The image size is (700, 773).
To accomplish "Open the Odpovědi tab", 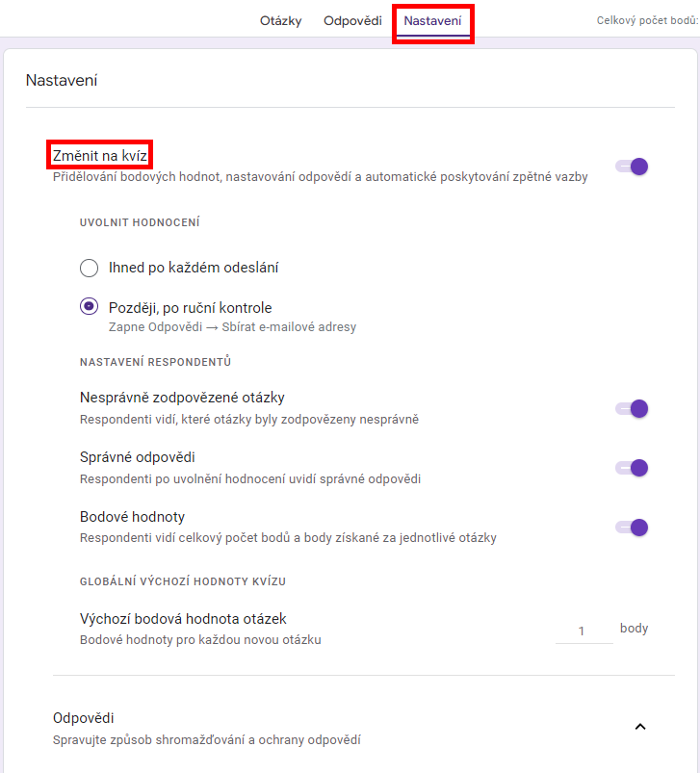I will (x=352, y=21).
